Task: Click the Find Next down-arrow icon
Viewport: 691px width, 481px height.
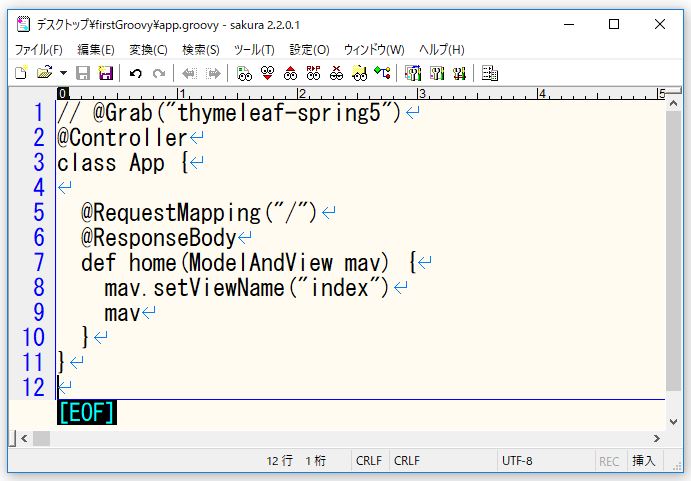Action: [x=267, y=73]
